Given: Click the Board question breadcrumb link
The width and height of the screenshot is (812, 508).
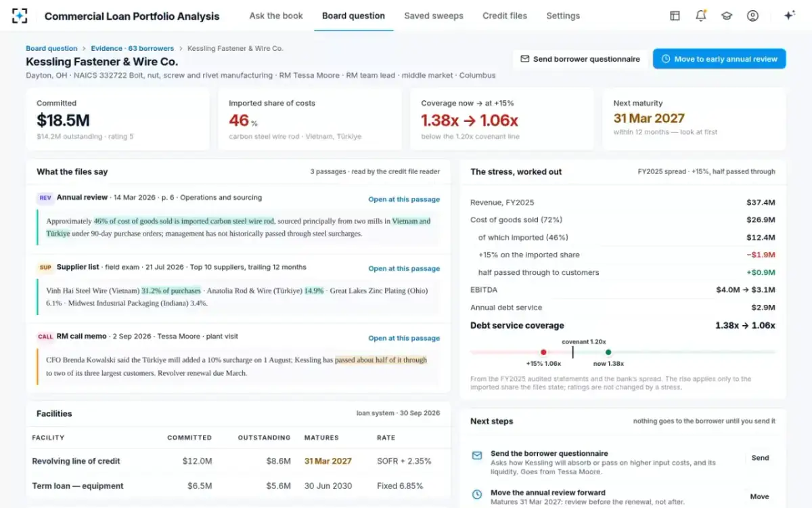Looking at the screenshot, I should coord(51,49).
